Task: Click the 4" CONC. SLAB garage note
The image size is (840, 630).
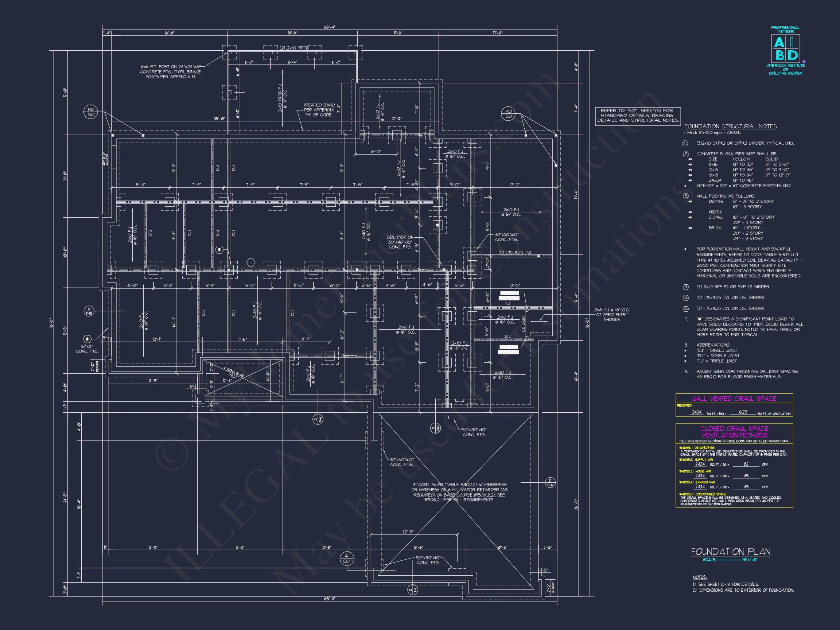Action: click(x=459, y=492)
